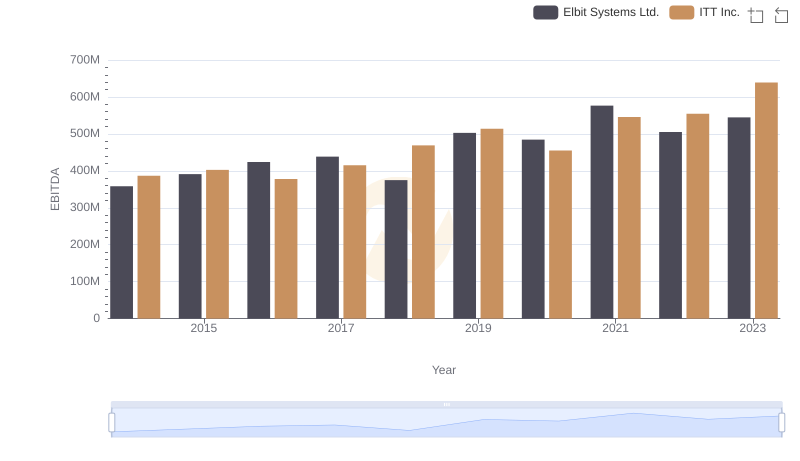
Task: Click the 200M y-axis label
Action: coord(85,244)
